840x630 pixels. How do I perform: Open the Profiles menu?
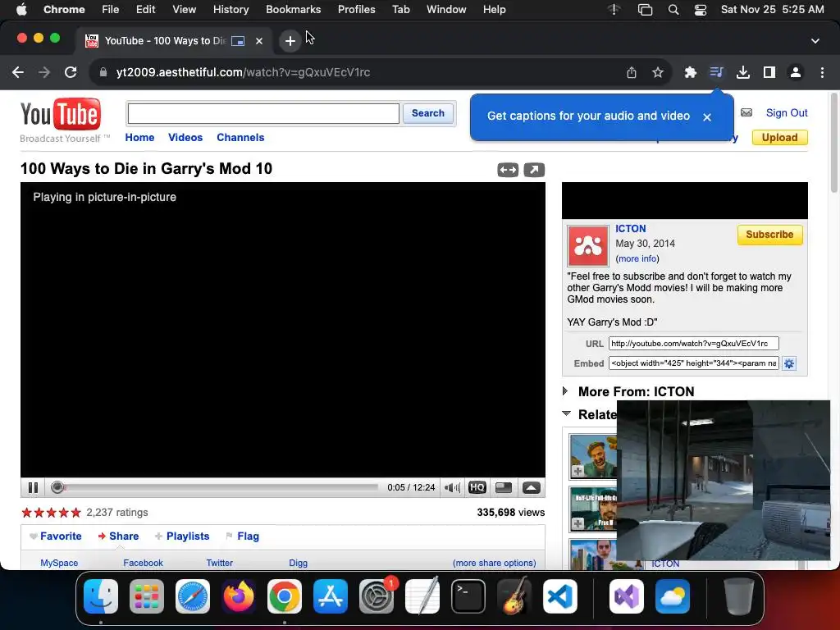(x=356, y=9)
